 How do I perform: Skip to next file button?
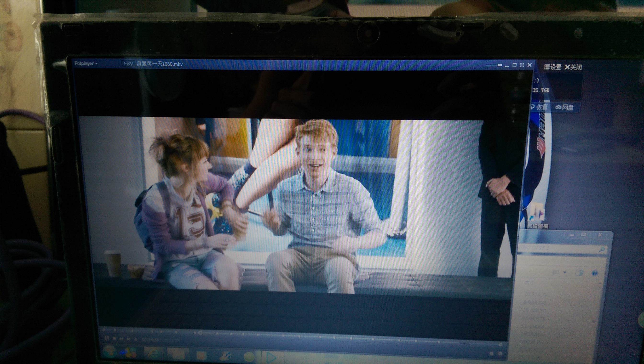coord(129,339)
